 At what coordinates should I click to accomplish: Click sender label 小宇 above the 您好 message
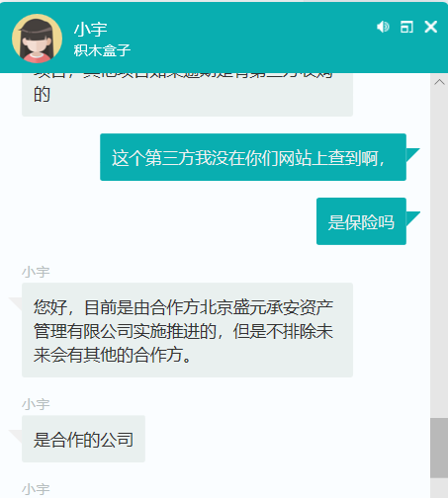pos(36,272)
